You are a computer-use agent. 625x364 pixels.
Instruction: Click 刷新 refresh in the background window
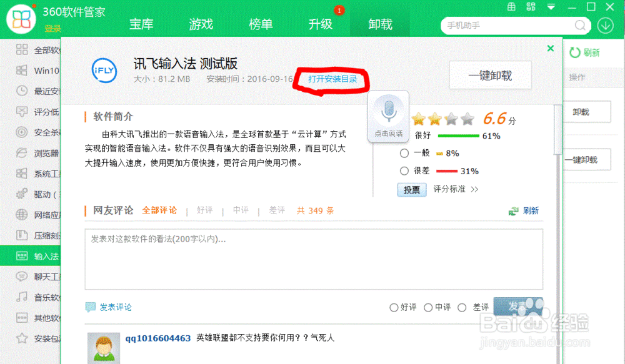click(585, 52)
